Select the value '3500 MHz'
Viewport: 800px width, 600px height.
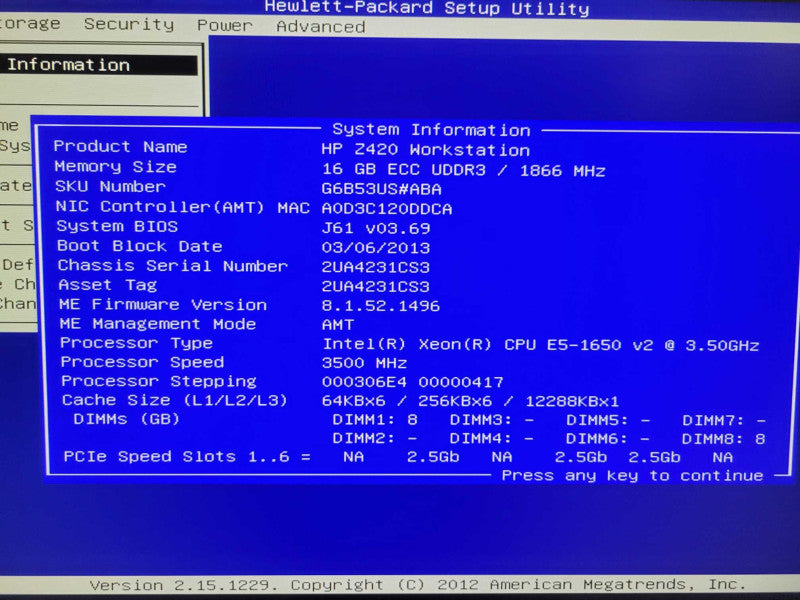click(364, 363)
